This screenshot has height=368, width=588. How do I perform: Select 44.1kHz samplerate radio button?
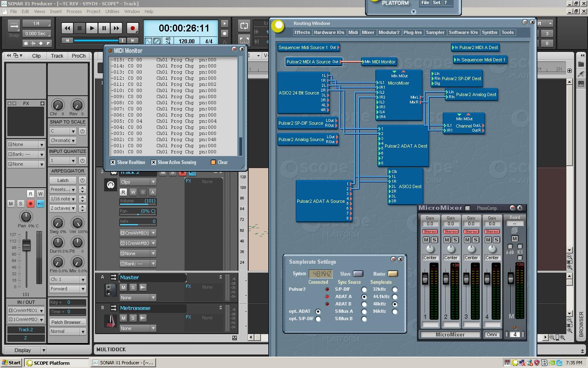(x=395, y=297)
